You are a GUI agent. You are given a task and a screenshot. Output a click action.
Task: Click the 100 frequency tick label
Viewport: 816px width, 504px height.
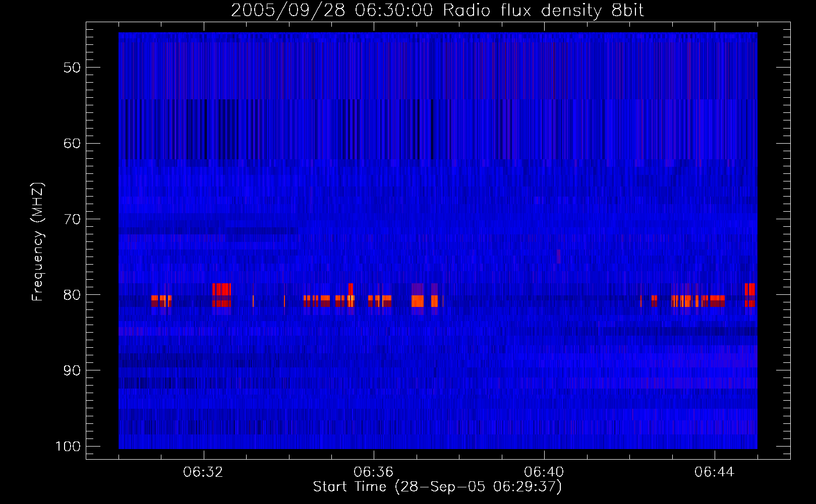68,447
